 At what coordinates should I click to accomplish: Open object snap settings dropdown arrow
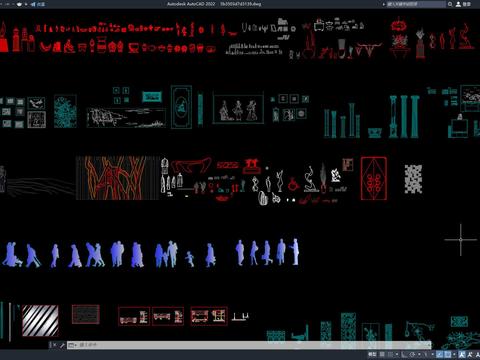[x=454, y=354]
